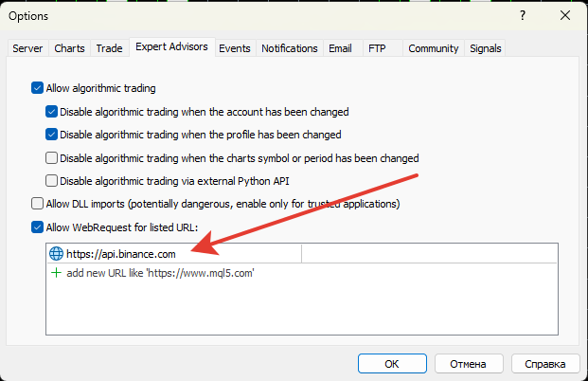The width and height of the screenshot is (588, 381).
Task: Open the Notifications tab
Action: (290, 48)
